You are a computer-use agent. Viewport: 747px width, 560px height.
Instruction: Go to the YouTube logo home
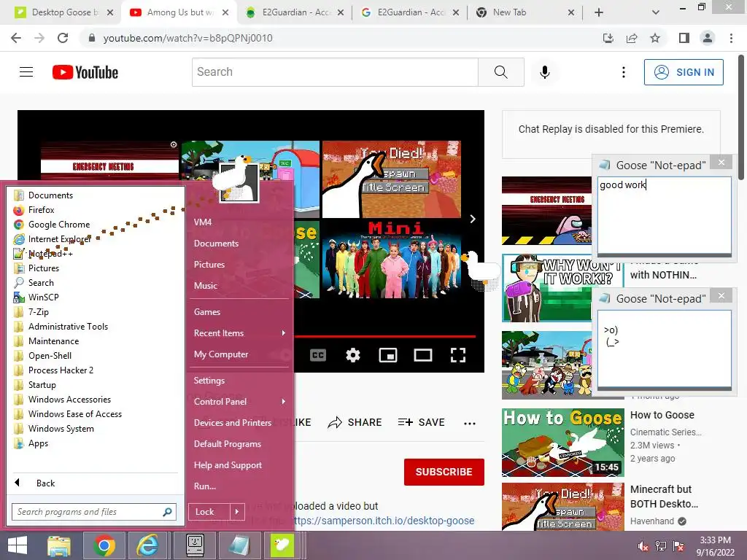(x=85, y=72)
